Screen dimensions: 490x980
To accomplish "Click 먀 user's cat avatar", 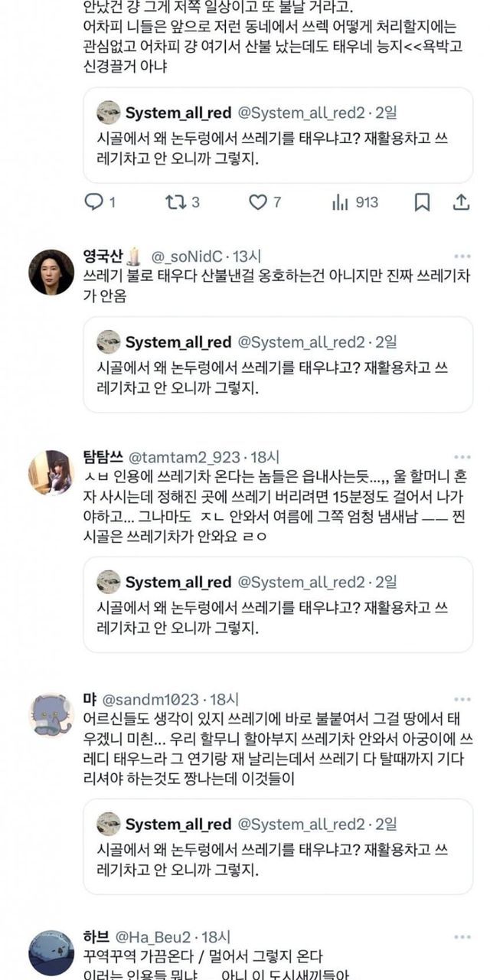I will coord(51,714).
